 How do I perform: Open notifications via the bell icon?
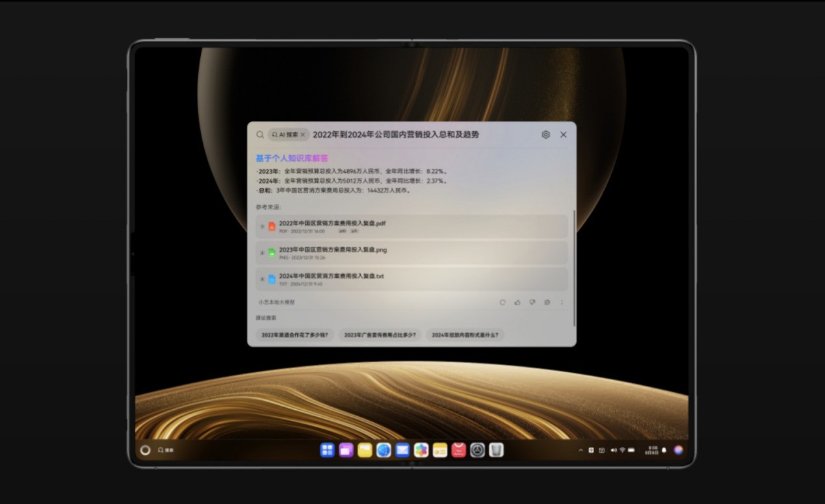point(664,449)
